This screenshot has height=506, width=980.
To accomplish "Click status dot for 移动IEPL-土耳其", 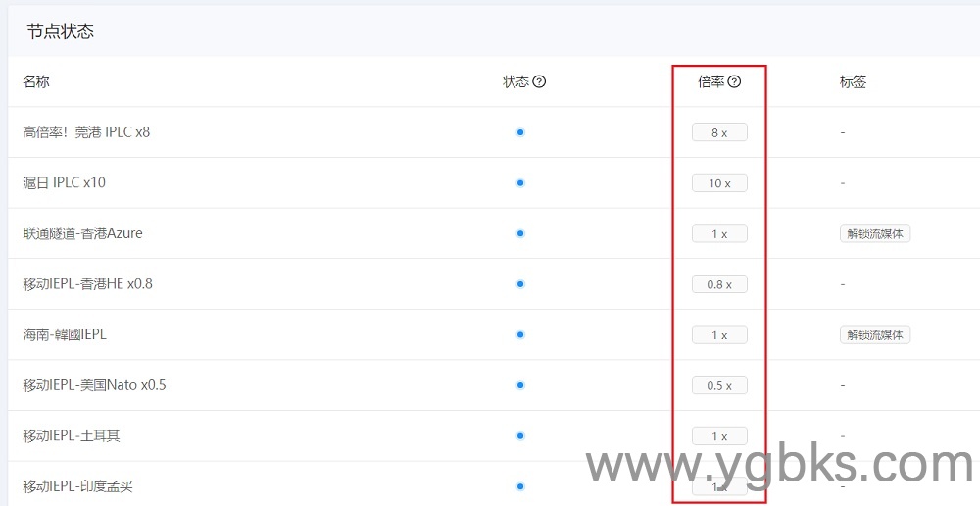I will (520, 436).
